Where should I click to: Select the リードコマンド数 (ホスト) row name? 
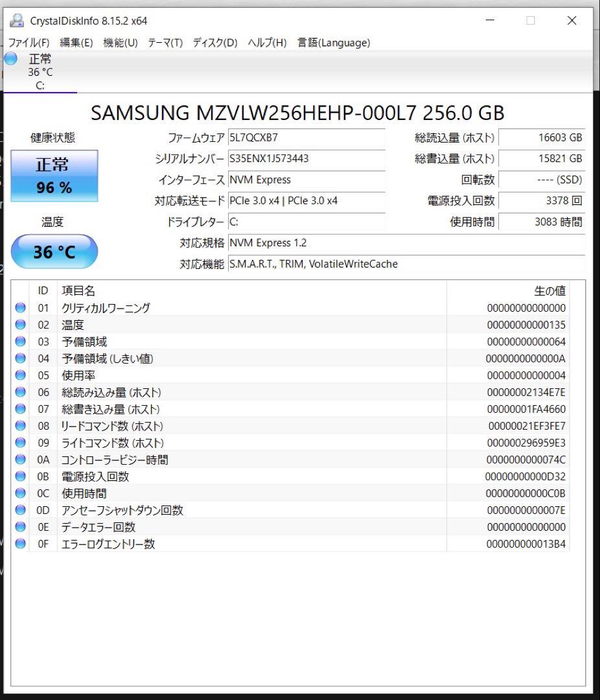[112, 426]
